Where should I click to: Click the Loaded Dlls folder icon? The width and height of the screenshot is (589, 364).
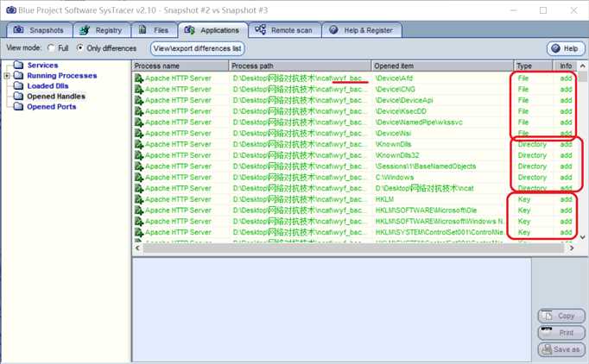[x=18, y=85]
